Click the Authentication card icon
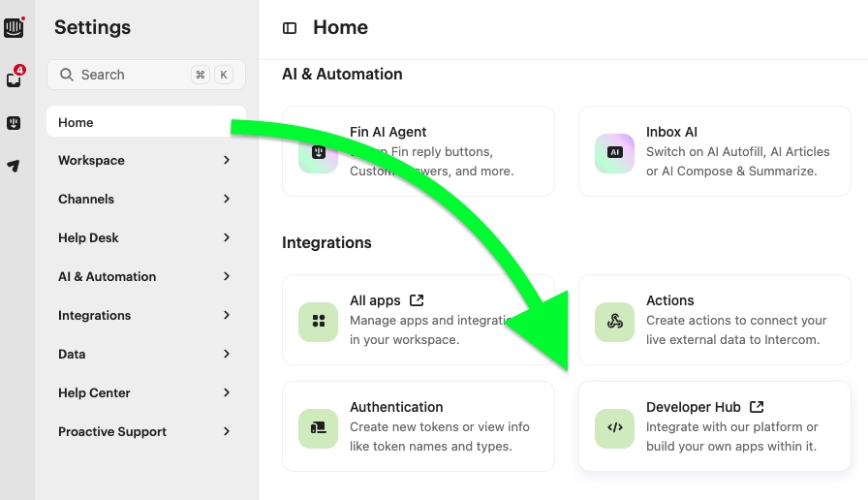The height and width of the screenshot is (500, 868). (x=319, y=428)
